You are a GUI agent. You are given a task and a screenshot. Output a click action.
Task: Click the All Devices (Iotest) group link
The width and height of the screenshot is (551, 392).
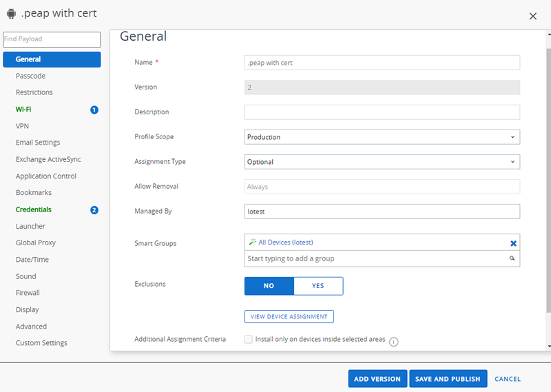point(286,243)
